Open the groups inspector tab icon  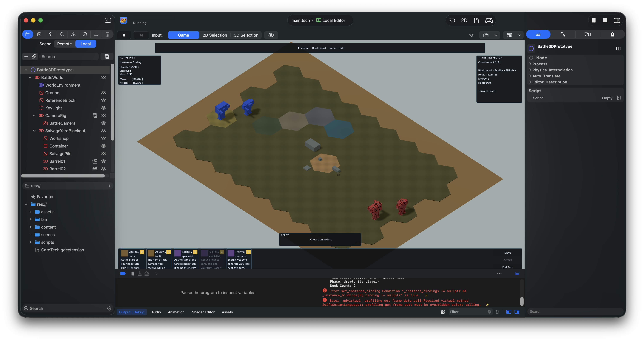tap(587, 35)
